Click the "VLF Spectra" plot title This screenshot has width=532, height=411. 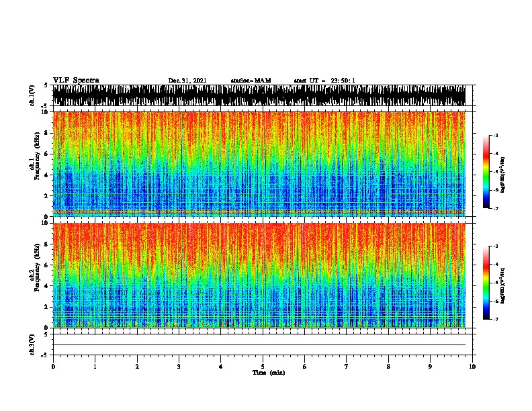pos(76,81)
